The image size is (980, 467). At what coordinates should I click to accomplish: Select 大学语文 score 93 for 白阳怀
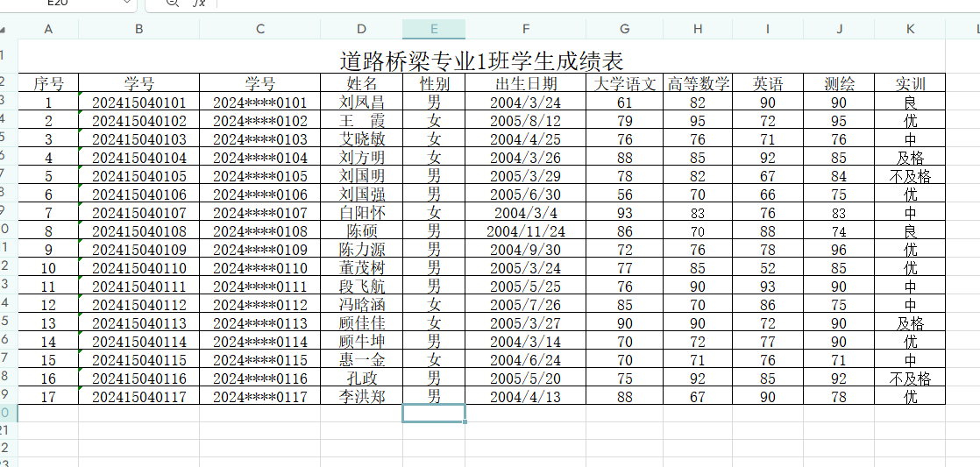pyautogui.click(x=624, y=212)
